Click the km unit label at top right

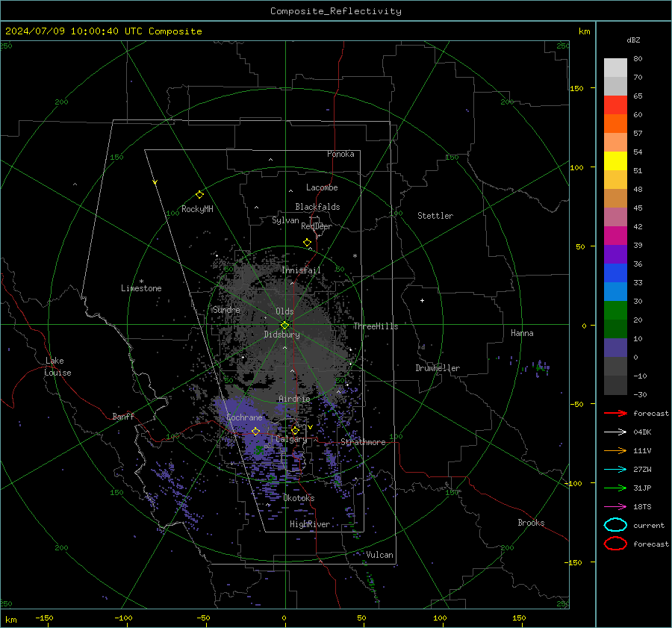click(x=584, y=31)
